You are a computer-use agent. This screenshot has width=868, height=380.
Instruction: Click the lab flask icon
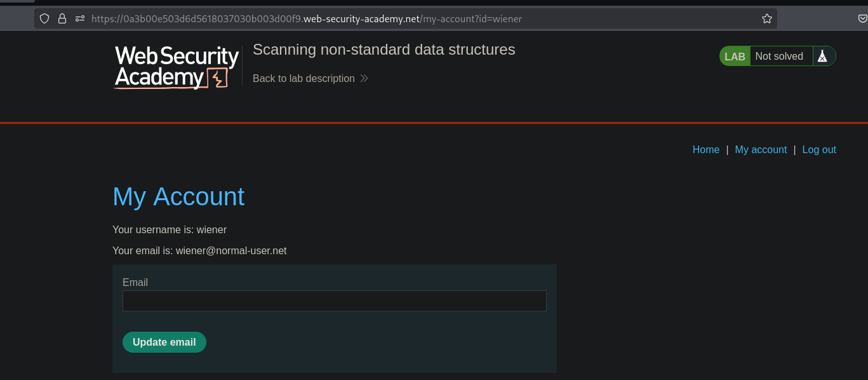(822, 56)
